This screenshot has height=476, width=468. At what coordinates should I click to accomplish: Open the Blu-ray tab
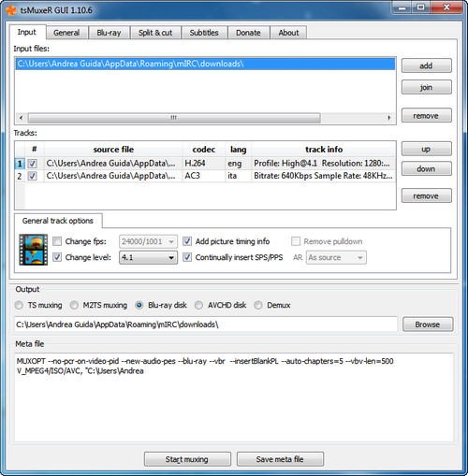109,33
